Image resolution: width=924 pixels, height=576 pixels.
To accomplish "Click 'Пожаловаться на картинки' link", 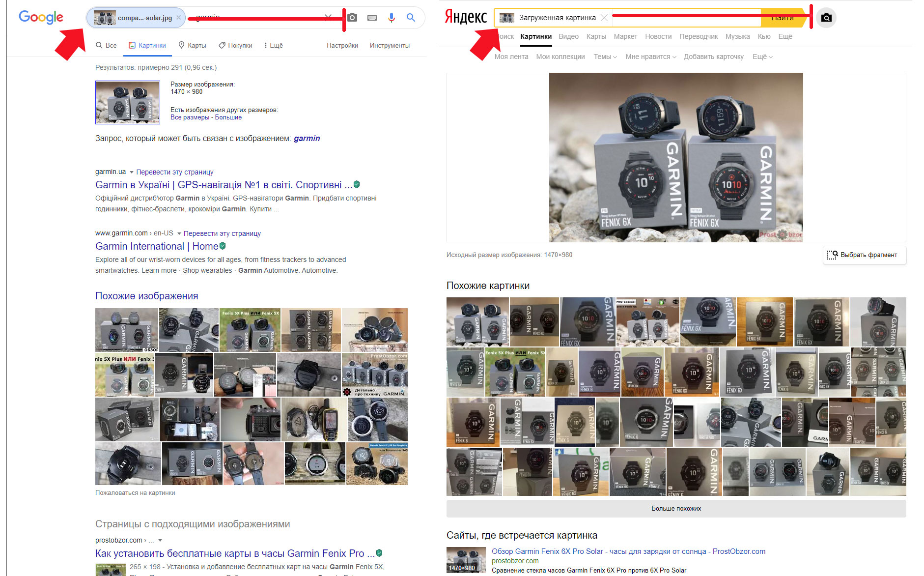I will click(135, 492).
